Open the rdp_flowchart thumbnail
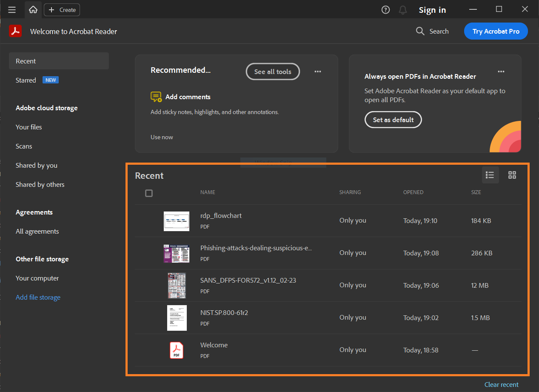This screenshot has width=539, height=392. pyautogui.click(x=176, y=221)
